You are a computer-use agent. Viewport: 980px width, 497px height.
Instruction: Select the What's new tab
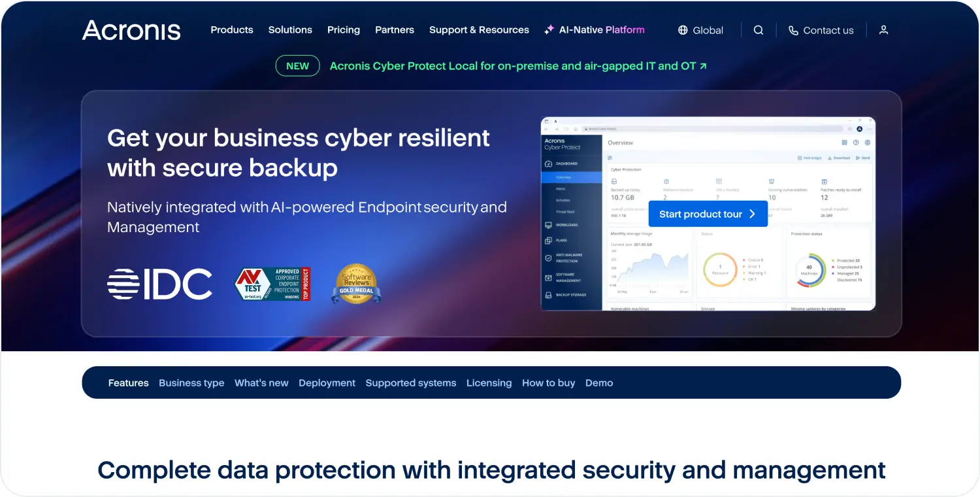tap(261, 383)
